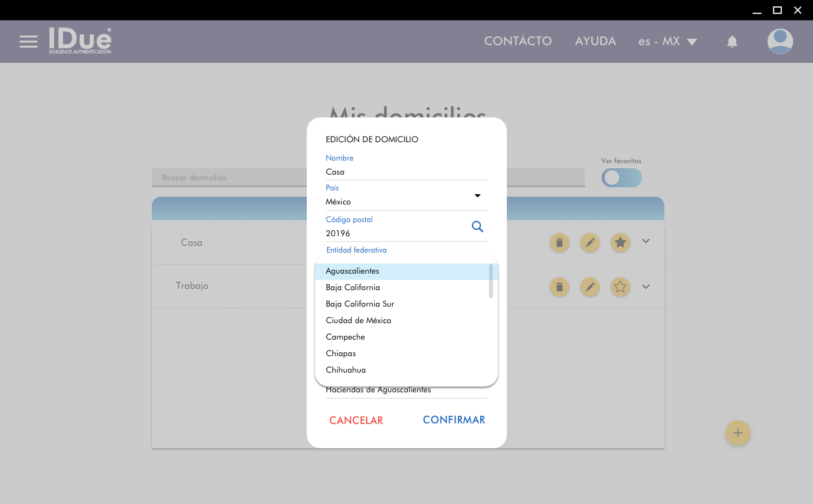The height and width of the screenshot is (504, 813).
Task: Mark Trabajo as favorite with star
Action: click(x=621, y=287)
